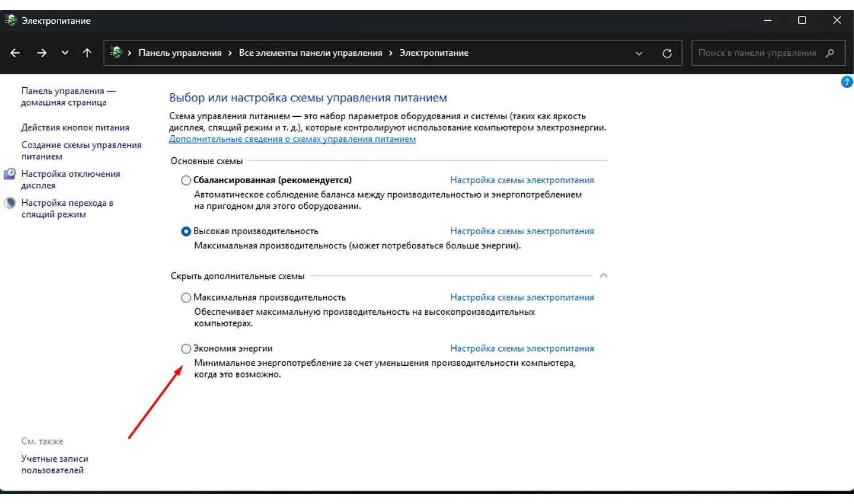Click the sleep mode moon icon

10,203
